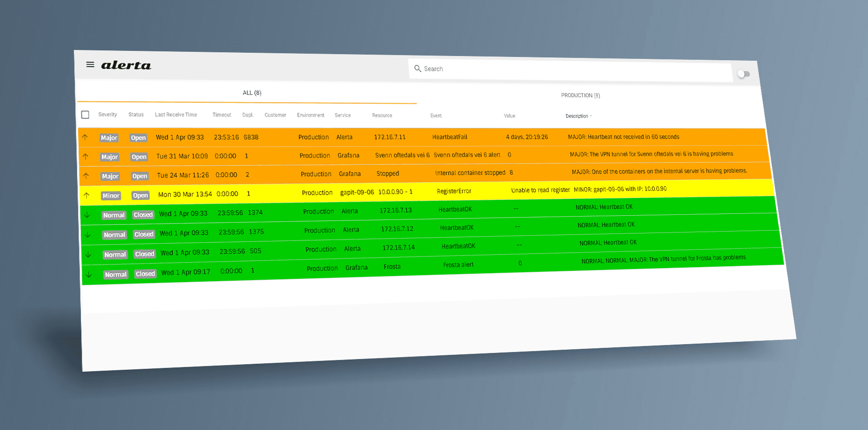Viewport: 868px width, 430px height.
Task: Click resource 172.16.7.12
Action: coord(397,229)
